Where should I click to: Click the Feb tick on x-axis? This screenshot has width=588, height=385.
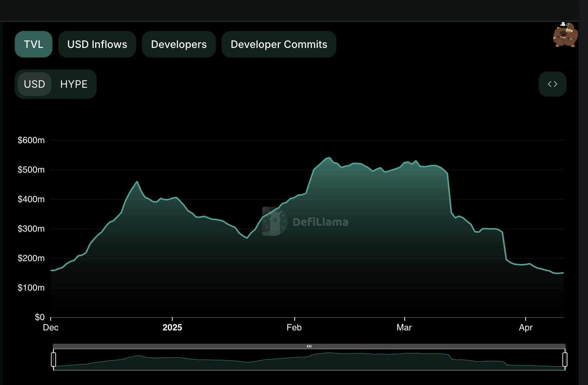click(294, 327)
